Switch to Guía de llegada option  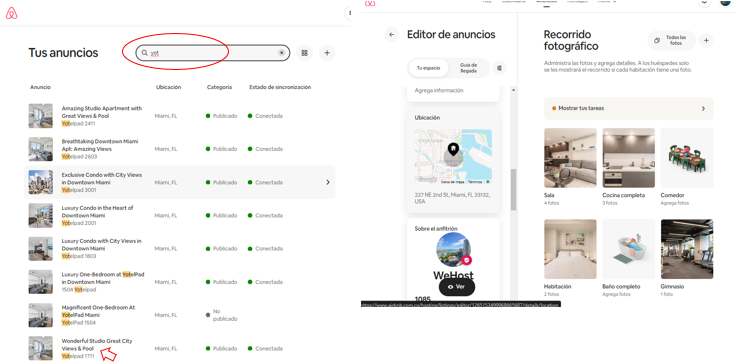tap(469, 68)
